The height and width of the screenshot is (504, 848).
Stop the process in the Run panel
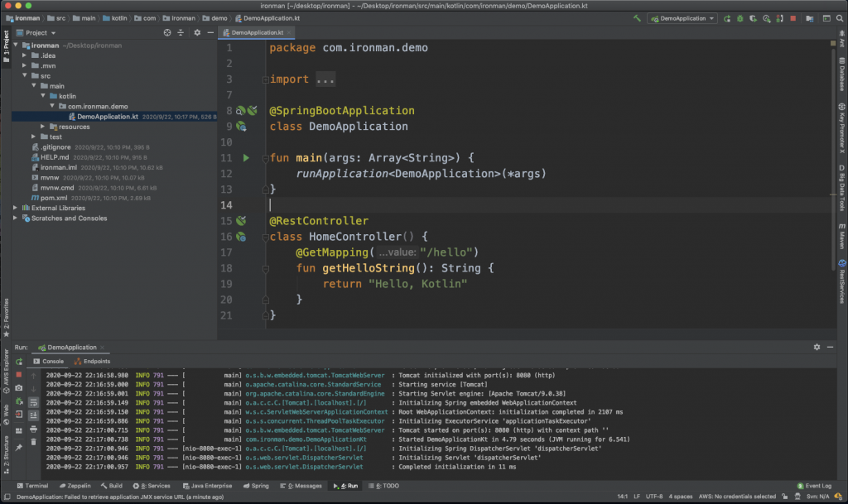tap(19, 374)
